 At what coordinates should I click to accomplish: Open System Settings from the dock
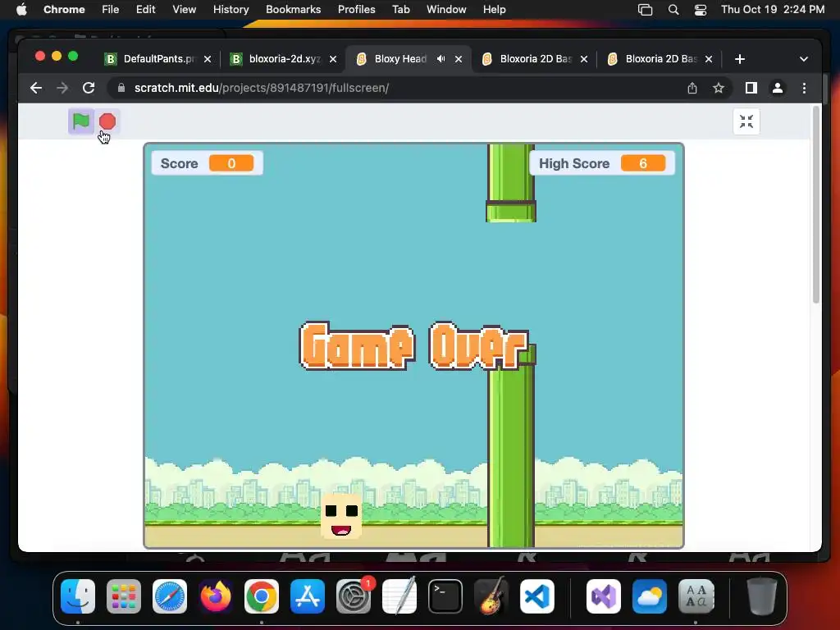[354, 596]
